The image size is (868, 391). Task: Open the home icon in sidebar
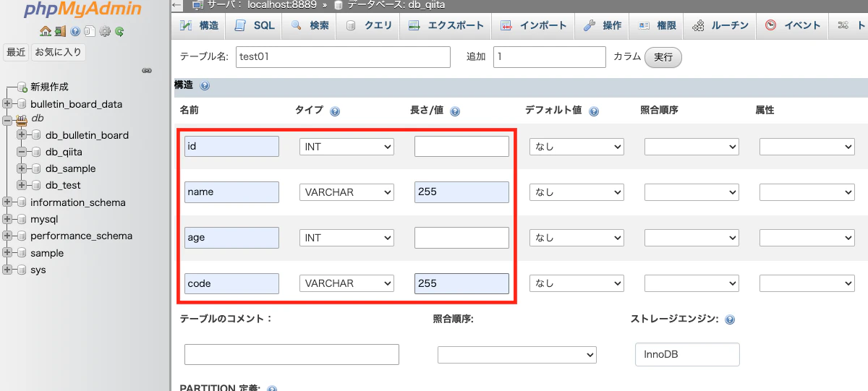[x=46, y=32]
